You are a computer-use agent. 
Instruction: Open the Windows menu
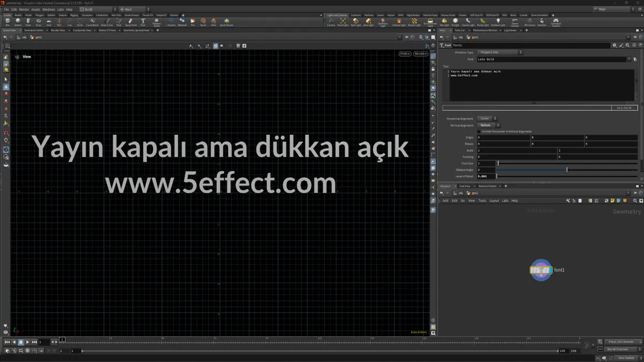pyautogui.click(x=48, y=9)
